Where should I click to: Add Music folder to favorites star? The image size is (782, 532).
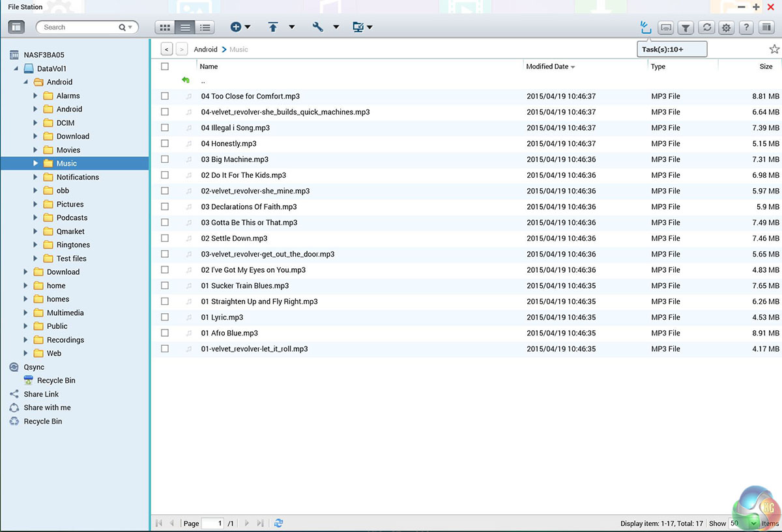tap(774, 49)
